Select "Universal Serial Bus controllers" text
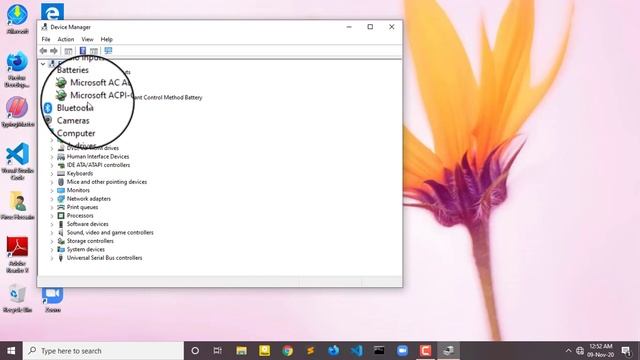640x360 pixels. click(104, 258)
